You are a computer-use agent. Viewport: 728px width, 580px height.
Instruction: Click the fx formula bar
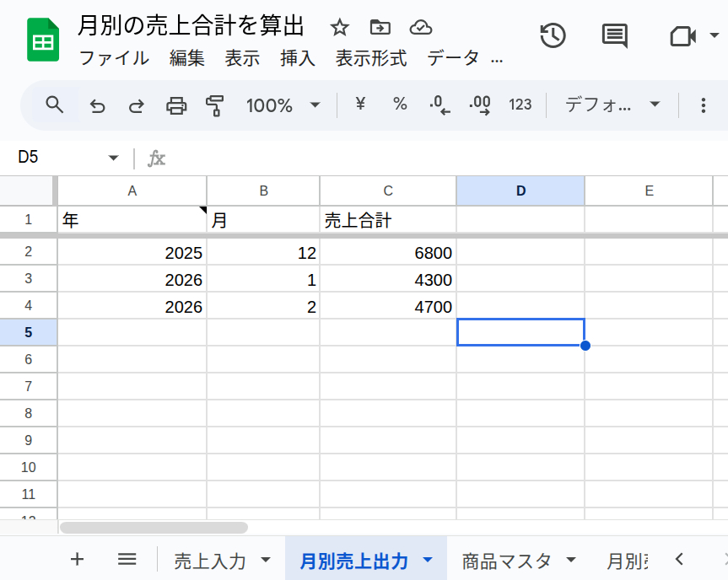[156, 158]
